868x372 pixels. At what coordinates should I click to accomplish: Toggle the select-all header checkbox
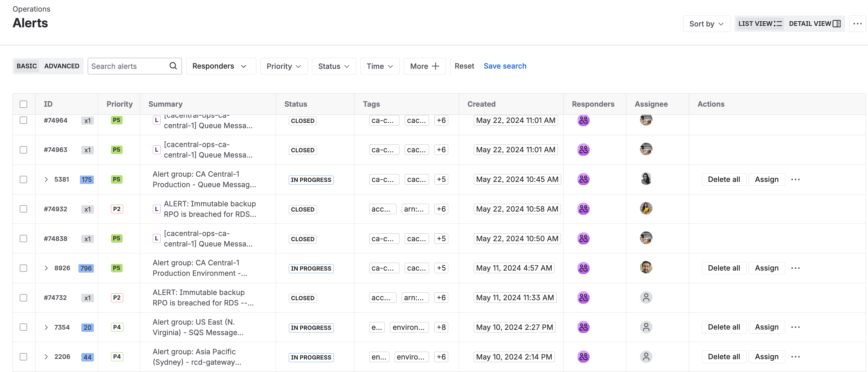coord(23,104)
